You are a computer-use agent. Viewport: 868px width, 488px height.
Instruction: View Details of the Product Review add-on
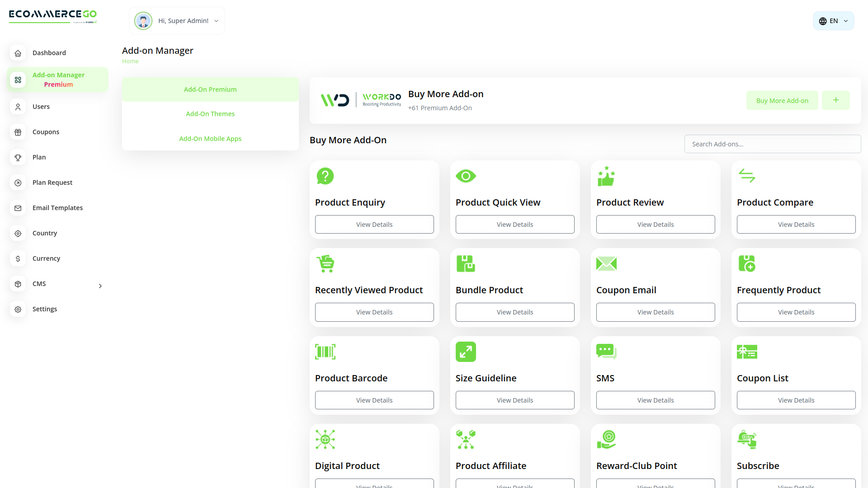(656, 224)
